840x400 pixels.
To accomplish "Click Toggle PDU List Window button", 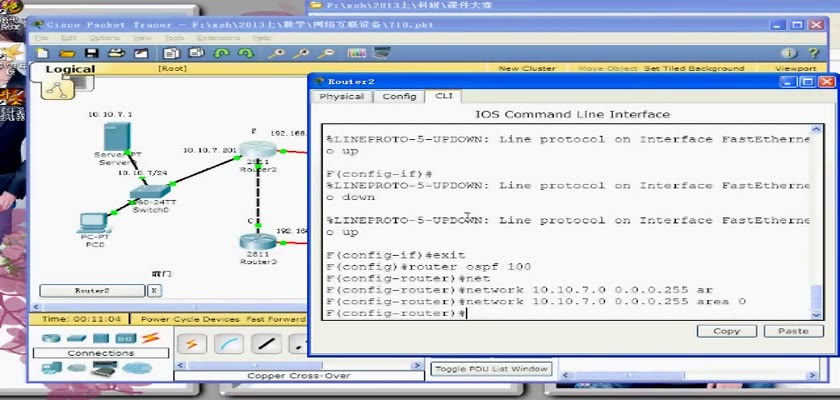I will tap(491, 369).
